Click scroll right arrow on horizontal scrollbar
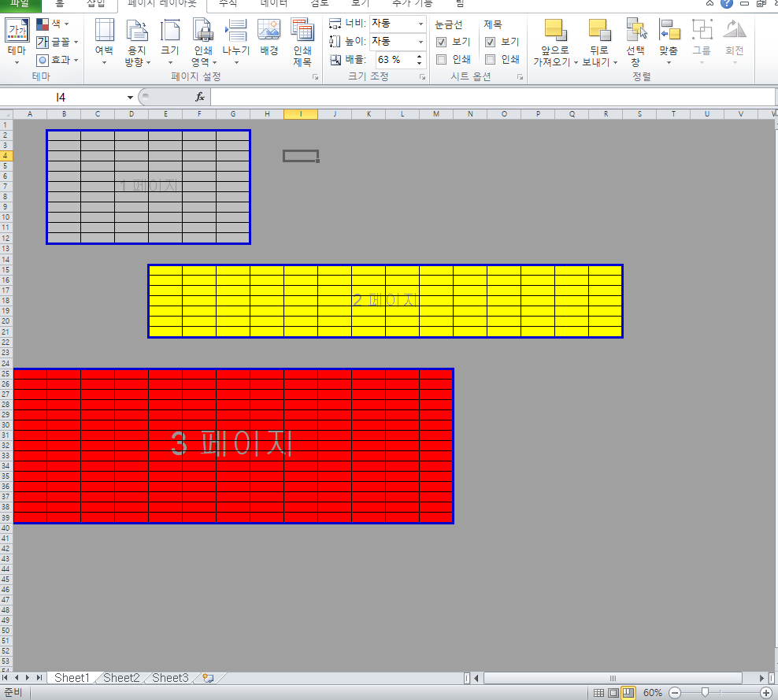 click(x=761, y=678)
